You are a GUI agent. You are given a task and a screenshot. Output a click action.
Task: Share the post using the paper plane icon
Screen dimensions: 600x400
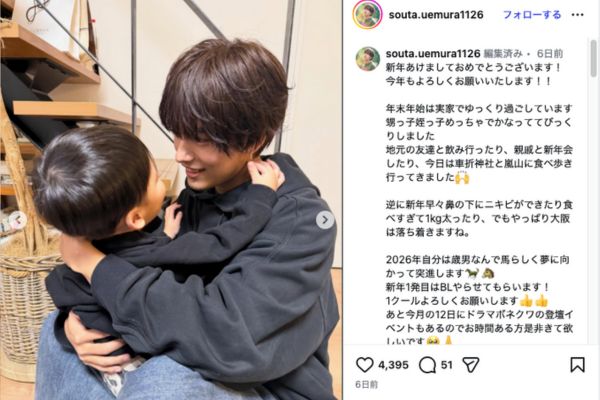point(471,365)
